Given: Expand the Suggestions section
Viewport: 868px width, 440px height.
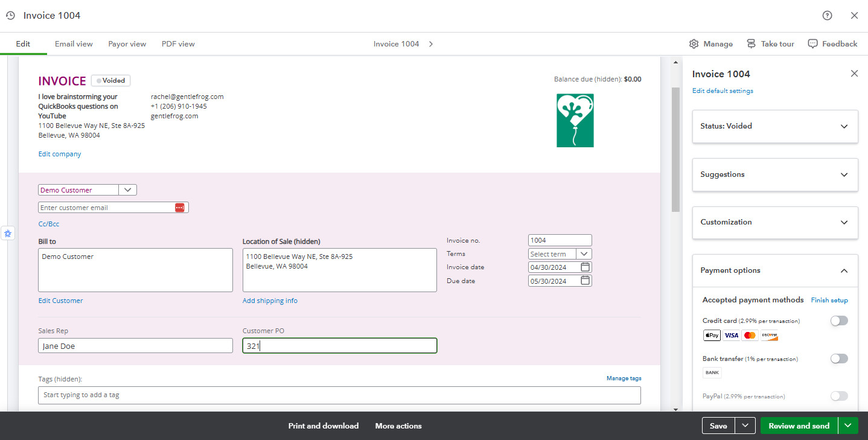Looking at the screenshot, I should coord(775,174).
